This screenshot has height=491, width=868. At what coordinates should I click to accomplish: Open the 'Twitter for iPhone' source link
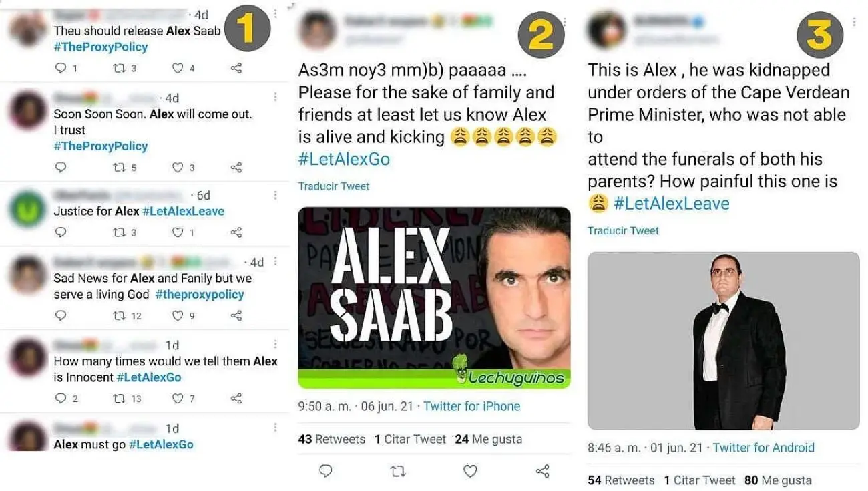(x=471, y=406)
